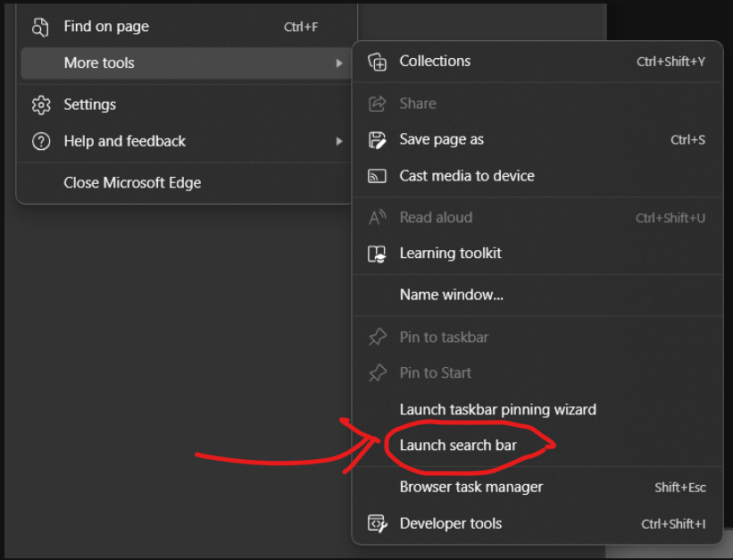Image resolution: width=733 pixels, height=560 pixels.
Task: Click the Pin to taskbar pin icon
Action: coord(378,337)
